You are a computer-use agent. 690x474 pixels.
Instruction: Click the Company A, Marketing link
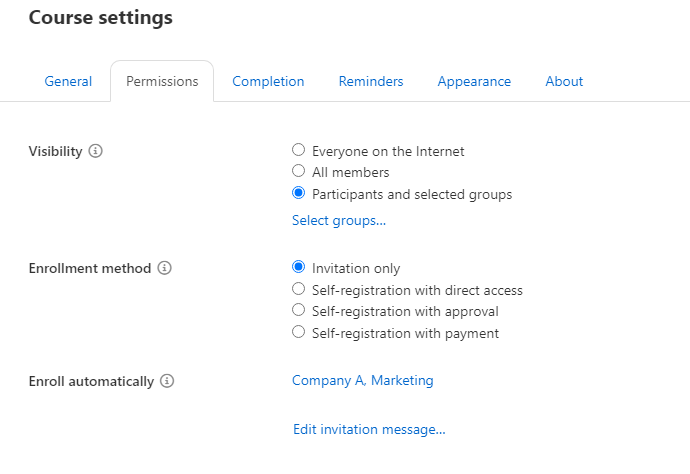click(363, 381)
